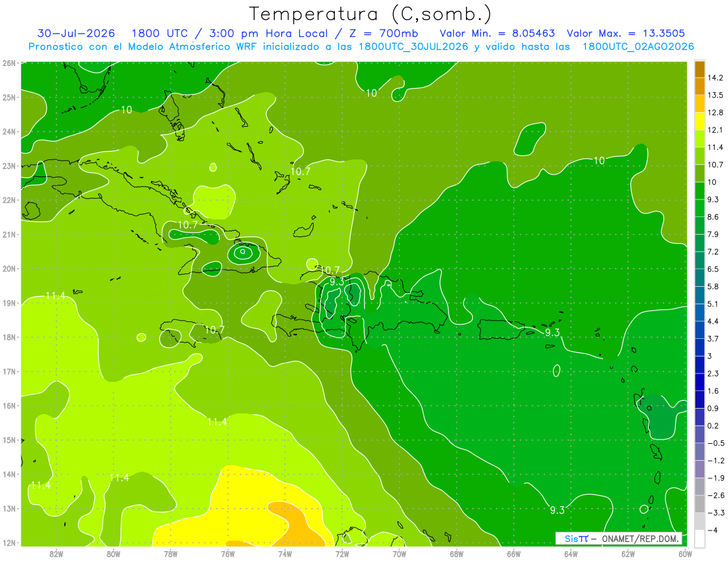728x562 pixels.
Task: Click the '1.6' colorbar label
Action: [713, 390]
